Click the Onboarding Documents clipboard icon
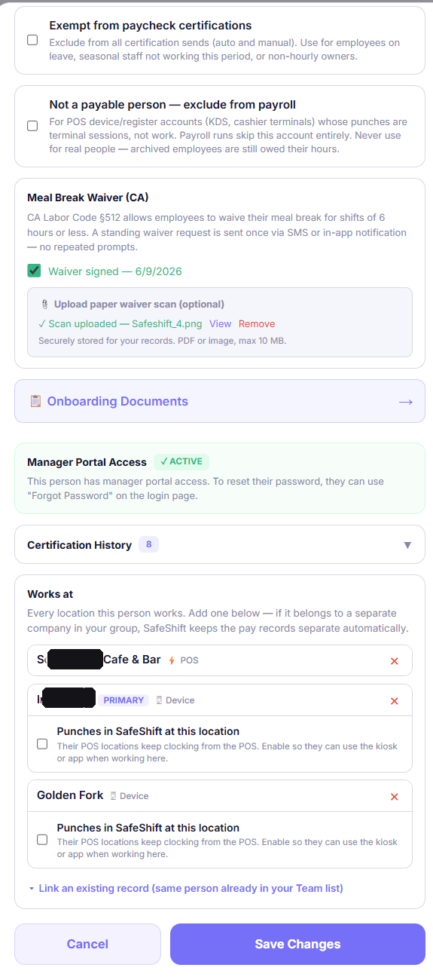 [x=35, y=401]
